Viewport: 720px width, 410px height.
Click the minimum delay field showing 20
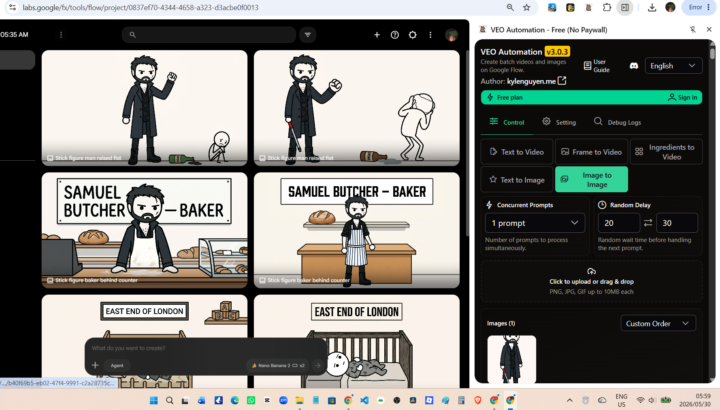(619, 223)
